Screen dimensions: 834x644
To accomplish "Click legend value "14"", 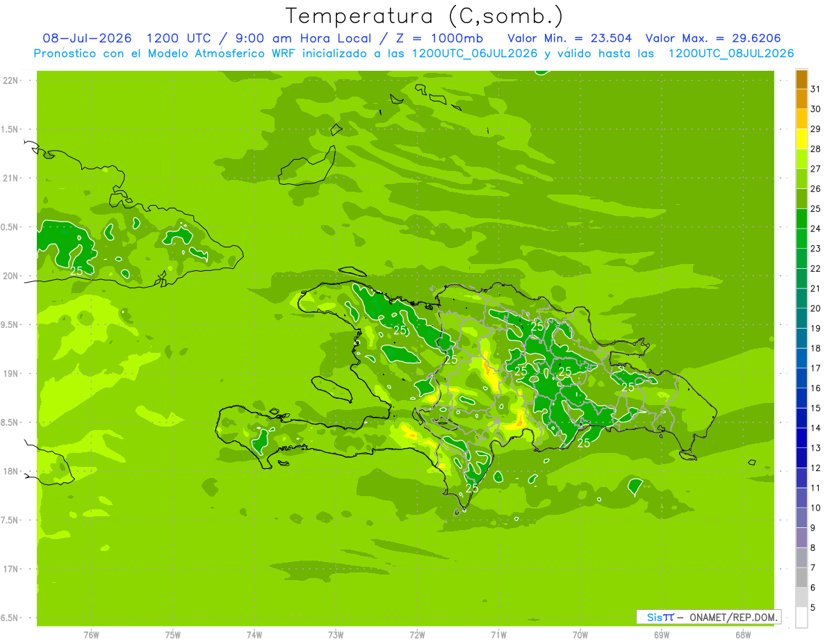I will pos(816,428).
